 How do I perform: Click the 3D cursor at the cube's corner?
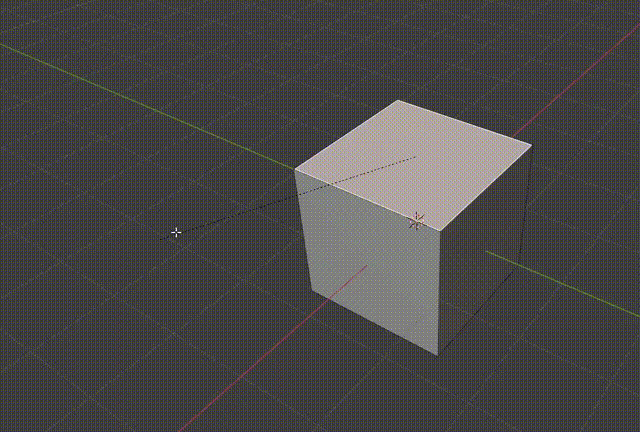pyautogui.click(x=416, y=221)
